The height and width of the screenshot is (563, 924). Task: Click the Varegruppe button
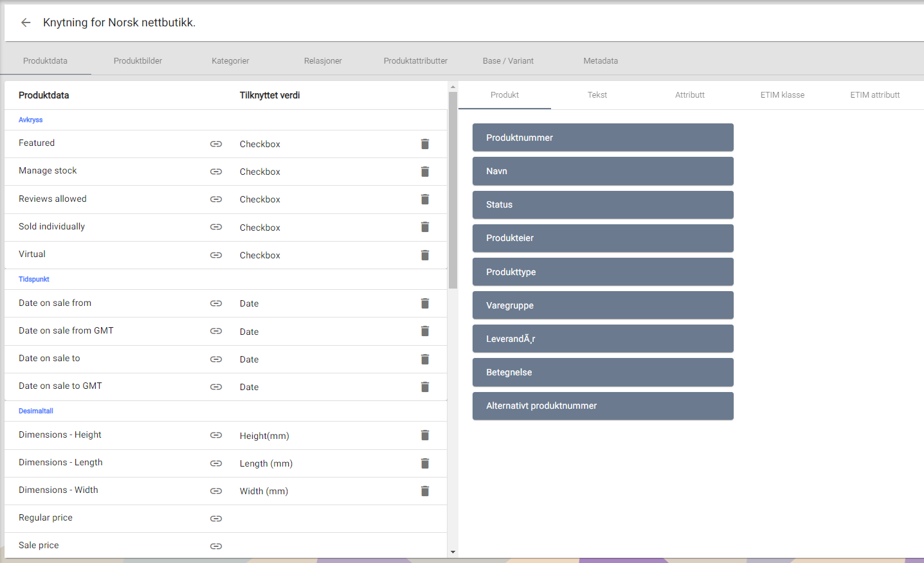(603, 305)
